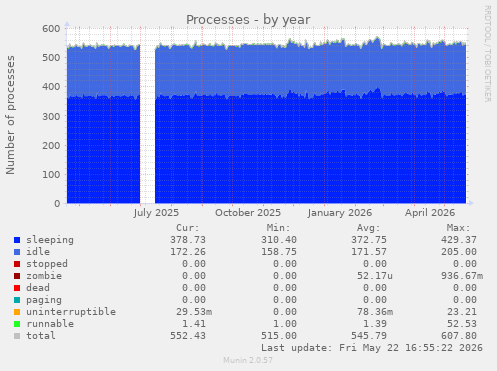Click the 300 y-axis tick label
The width and height of the screenshot is (497, 371).
click(51, 116)
